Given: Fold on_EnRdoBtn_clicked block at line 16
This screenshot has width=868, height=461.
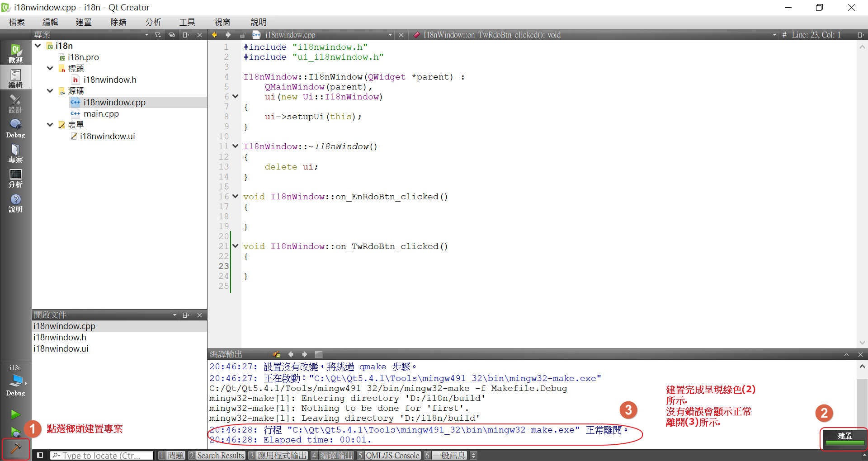Looking at the screenshot, I should pyautogui.click(x=235, y=196).
